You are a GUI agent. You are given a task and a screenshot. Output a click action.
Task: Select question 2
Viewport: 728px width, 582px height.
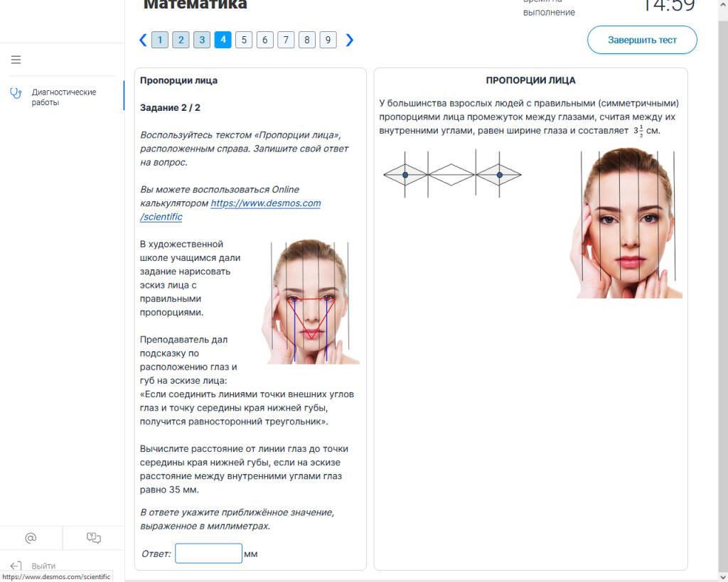click(x=181, y=40)
